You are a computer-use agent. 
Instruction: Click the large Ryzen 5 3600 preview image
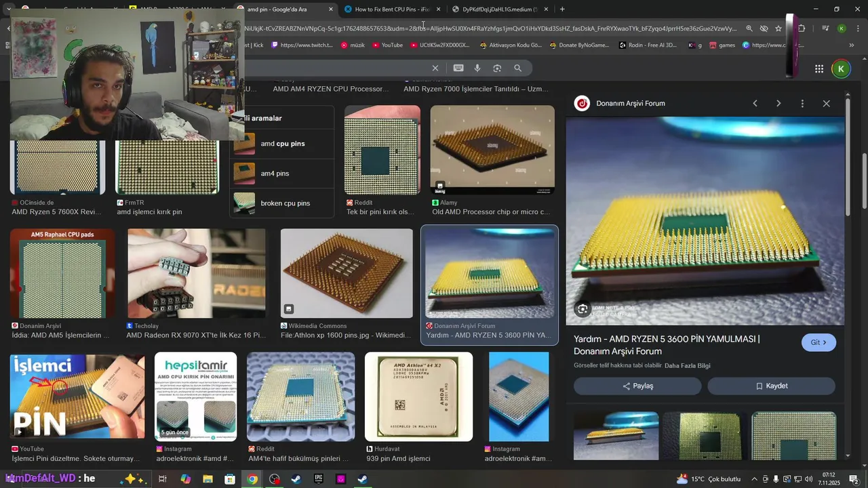(x=705, y=221)
